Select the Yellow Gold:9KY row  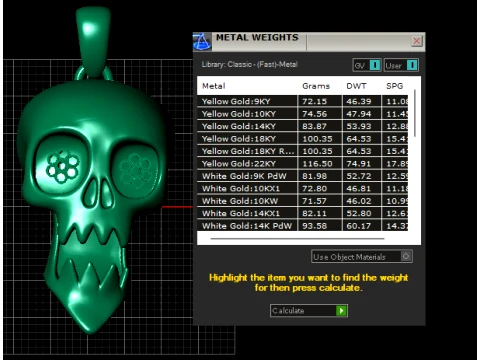(302, 101)
